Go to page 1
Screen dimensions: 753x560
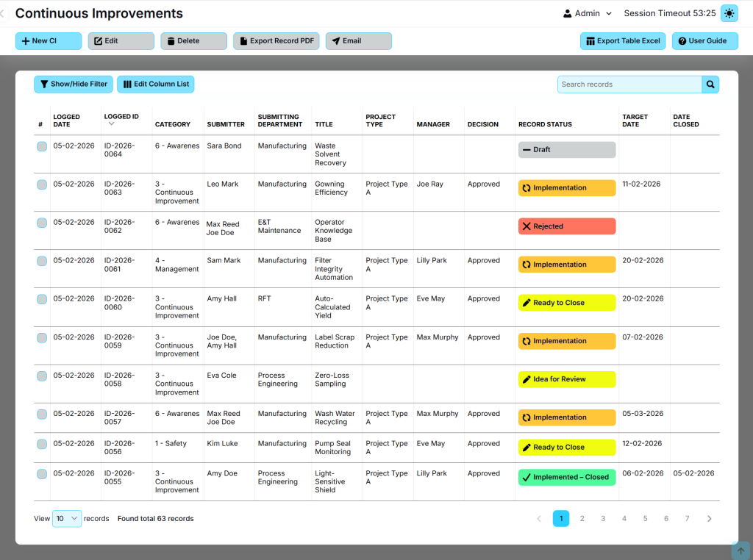click(561, 518)
